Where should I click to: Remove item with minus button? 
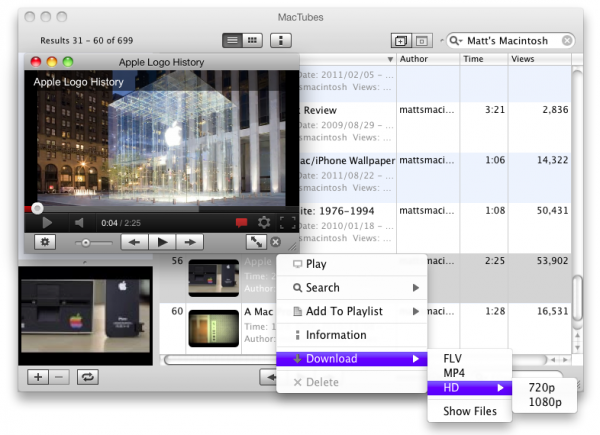point(59,377)
